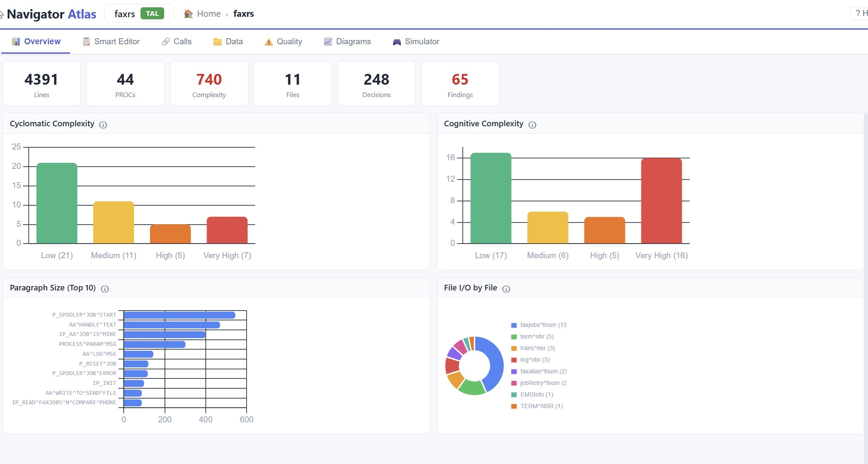The width and height of the screenshot is (868, 464).
Task: Open the 65 Findings card
Action: [460, 84]
